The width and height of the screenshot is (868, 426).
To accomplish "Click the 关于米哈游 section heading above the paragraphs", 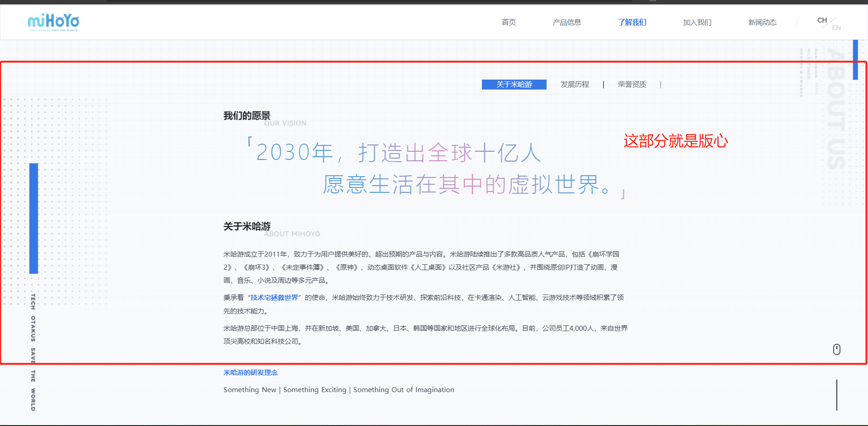I will [247, 226].
